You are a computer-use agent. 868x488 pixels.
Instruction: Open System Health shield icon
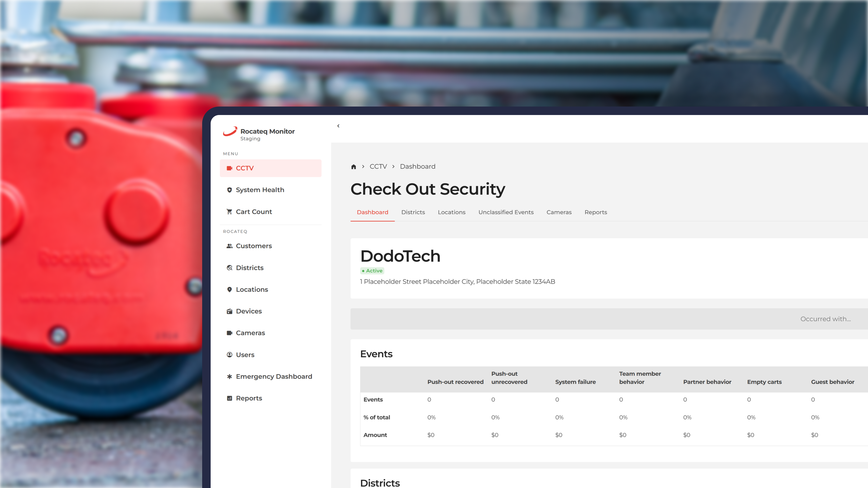(x=230, y=190)
